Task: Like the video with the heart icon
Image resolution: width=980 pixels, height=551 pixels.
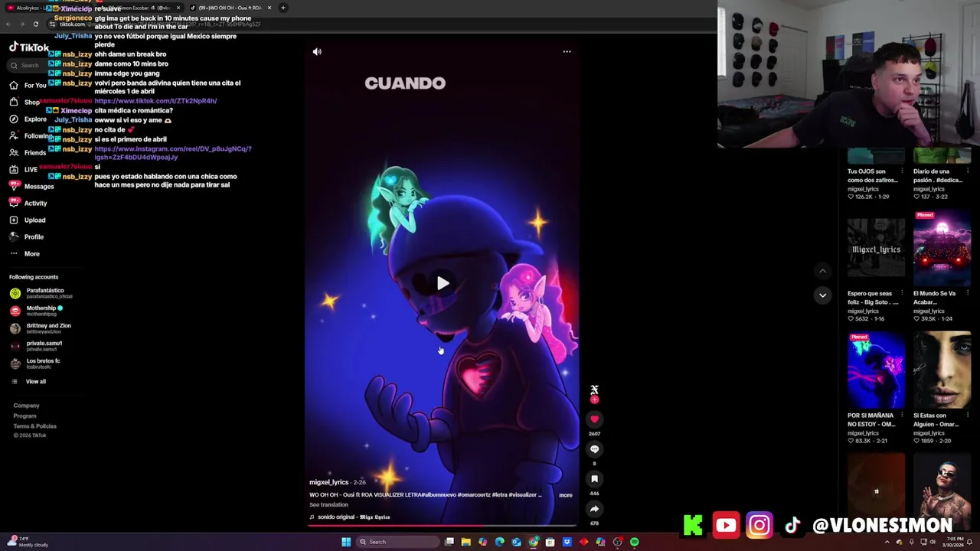Action: [594, 419]
